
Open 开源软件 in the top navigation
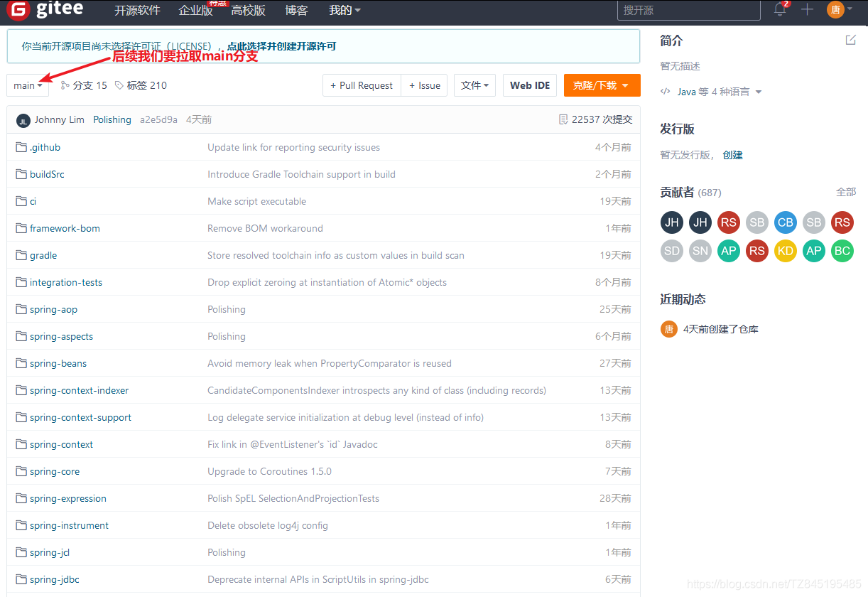coord(137,10)
